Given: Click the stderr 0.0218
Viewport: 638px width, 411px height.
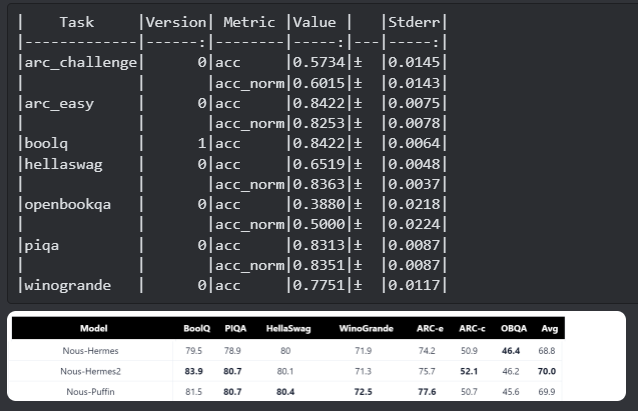Looking at the screenshot, I should 414,204.
